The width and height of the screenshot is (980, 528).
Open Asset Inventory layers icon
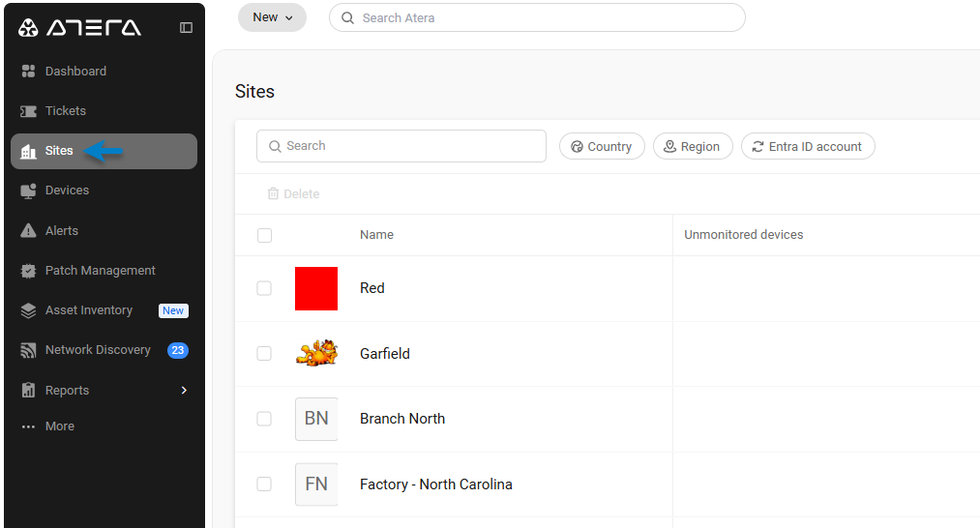click(x=28, y=310)
